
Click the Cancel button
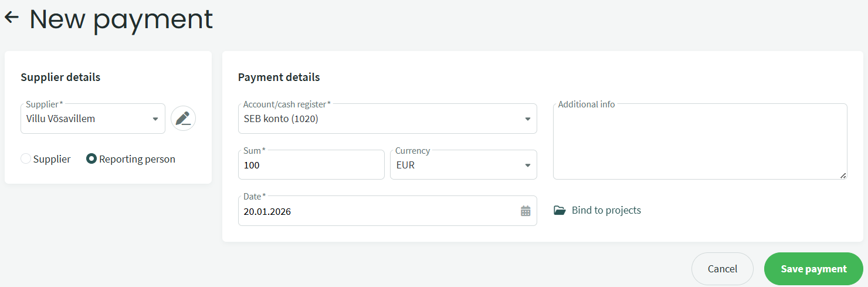(722, 269)
